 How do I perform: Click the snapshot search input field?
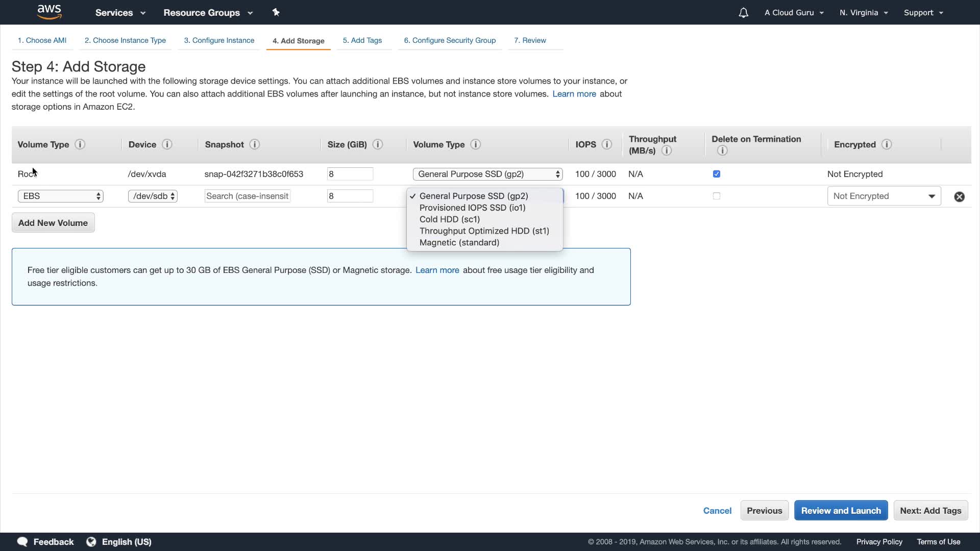[248, 196]
